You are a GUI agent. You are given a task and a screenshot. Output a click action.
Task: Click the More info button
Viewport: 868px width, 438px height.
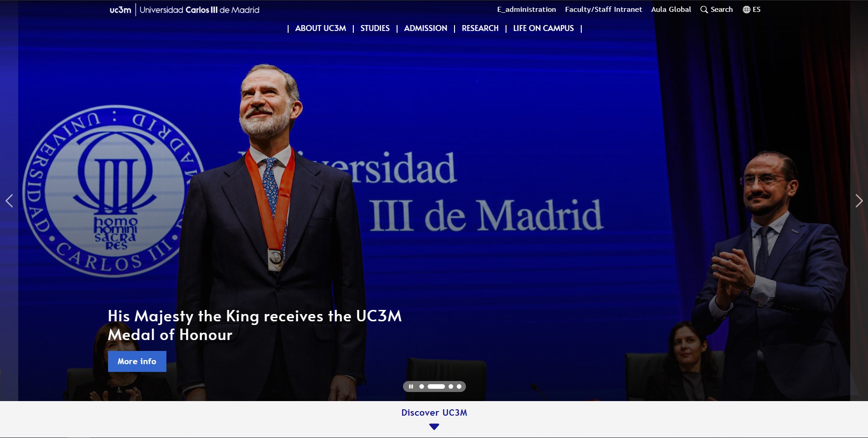137,361
